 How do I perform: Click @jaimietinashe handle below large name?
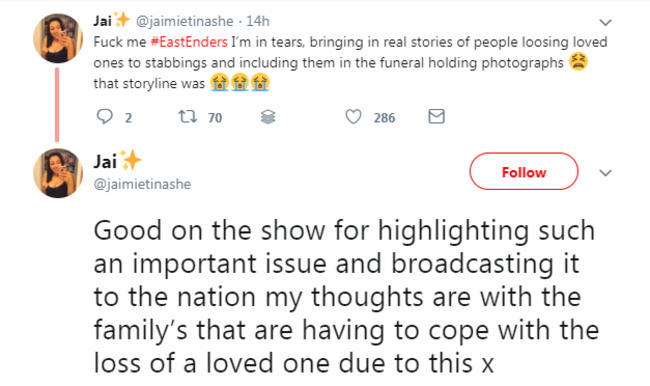142,184
